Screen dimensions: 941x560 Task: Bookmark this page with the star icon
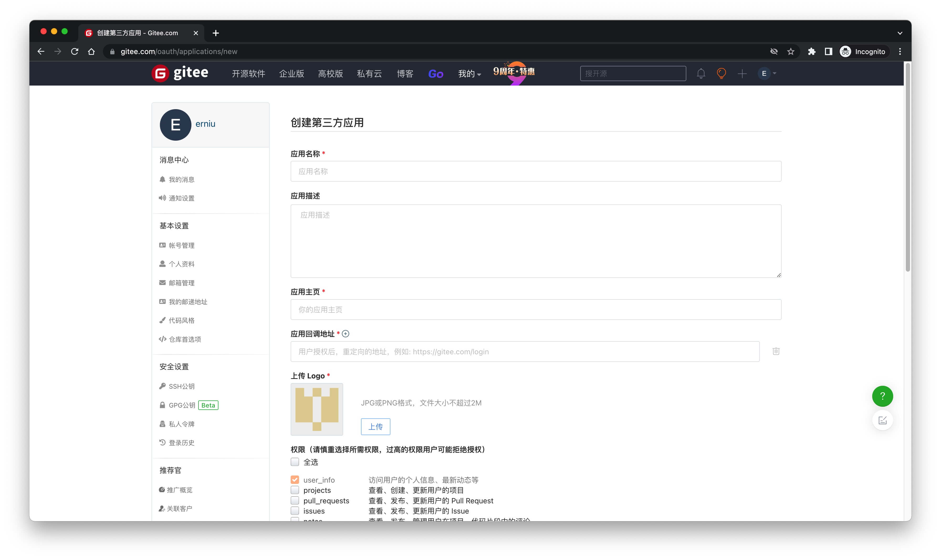(790, 52)
